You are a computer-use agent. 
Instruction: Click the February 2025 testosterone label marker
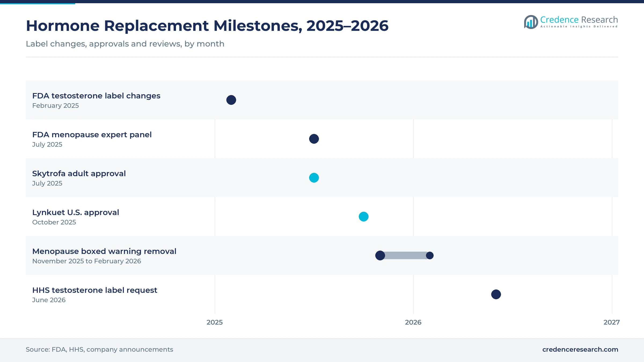click(x=231, y=100)
